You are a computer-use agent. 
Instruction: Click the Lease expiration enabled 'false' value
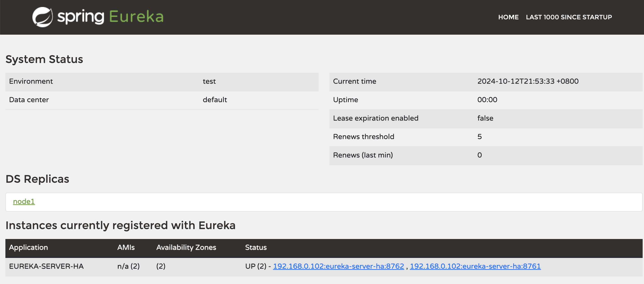(x=485, y=118)
